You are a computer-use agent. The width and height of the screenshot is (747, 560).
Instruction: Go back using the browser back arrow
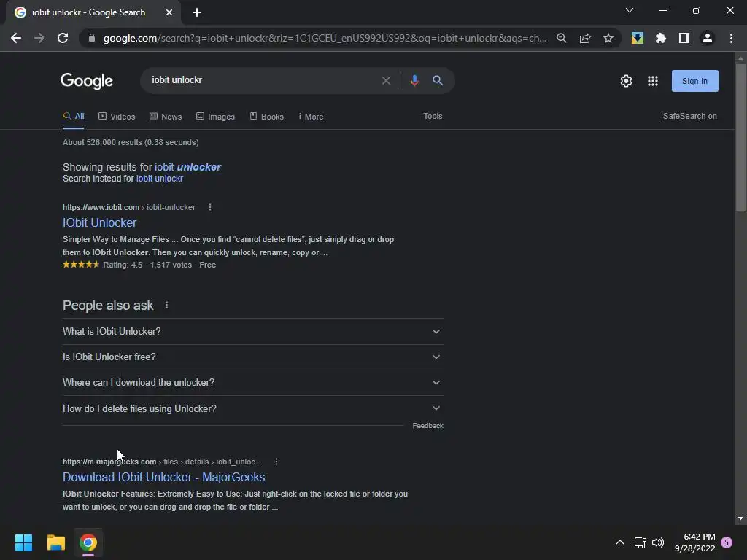pos(16,38)
